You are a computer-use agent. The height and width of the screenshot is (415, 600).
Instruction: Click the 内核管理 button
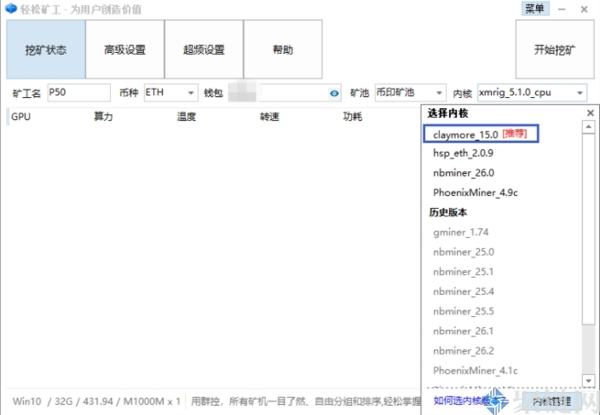point(552,401)
